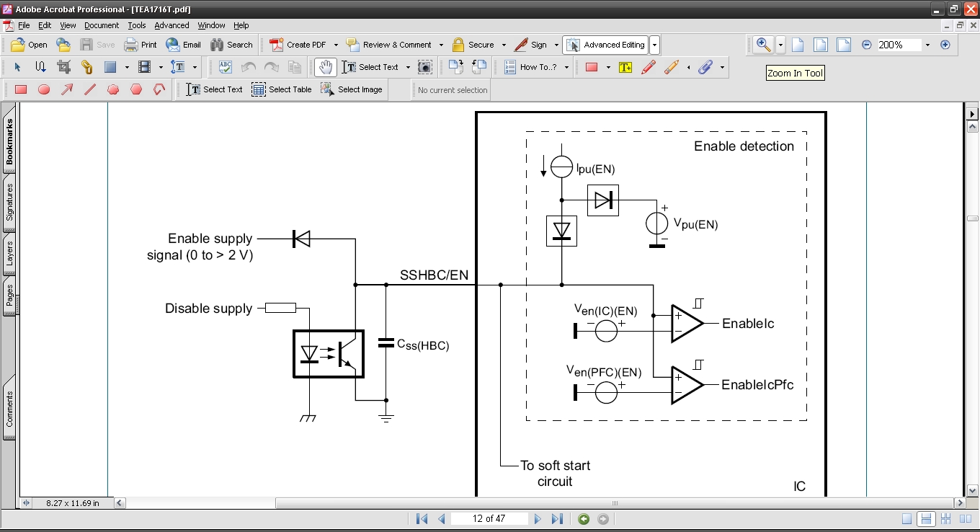Screen dimensions: 980x532
Task: Switch to Single Page layout
Action: pyautogui.click(x=907, y=519)
